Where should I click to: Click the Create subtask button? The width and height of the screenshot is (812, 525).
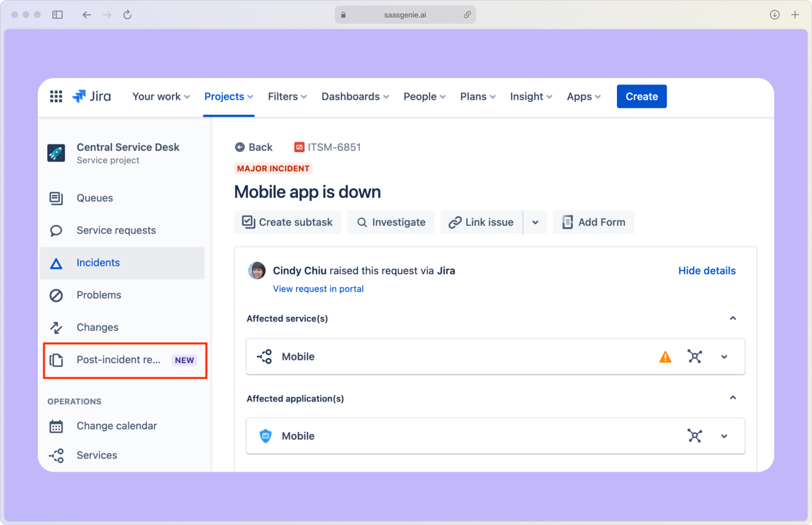click(x=288, y=222)
